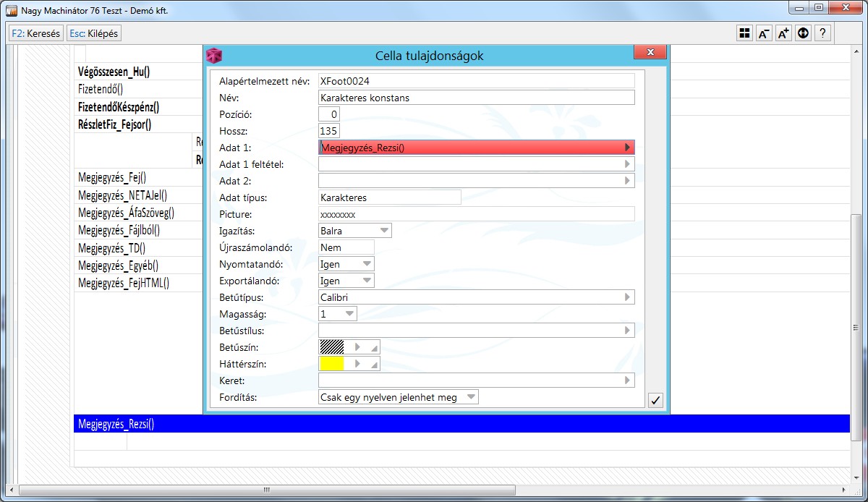This screenshot has width=868, height=502.
Task: Click vertical scrollbar up arrow
Action: coord(857,50)
